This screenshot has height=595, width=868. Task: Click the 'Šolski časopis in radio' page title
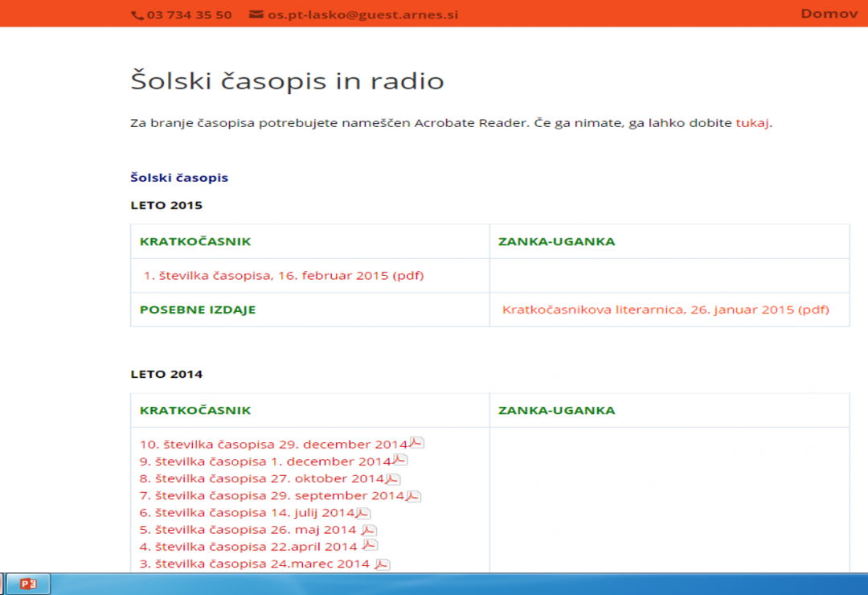(x=287, y=81)
